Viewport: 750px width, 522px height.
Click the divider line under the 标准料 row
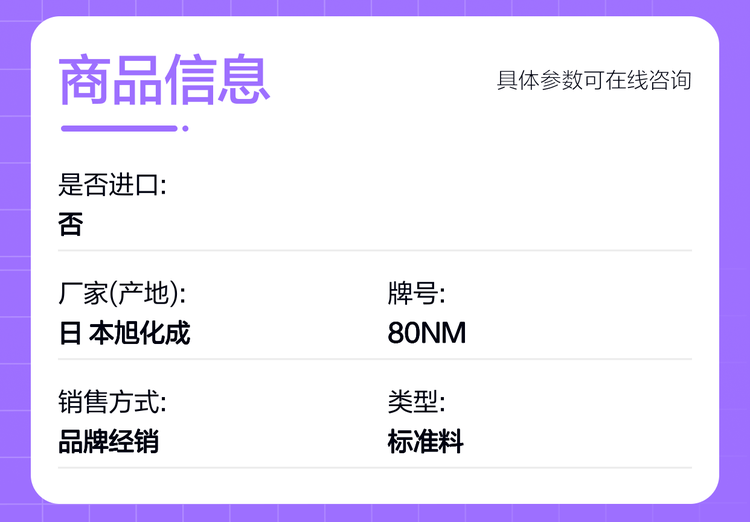[x=375, y=467]
